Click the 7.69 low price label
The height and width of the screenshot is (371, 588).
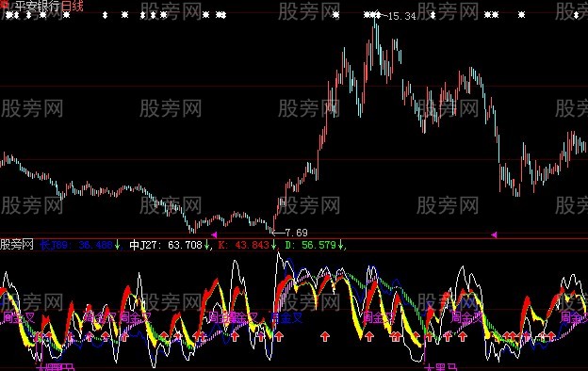pyautogui.click(x=296, y=233)
